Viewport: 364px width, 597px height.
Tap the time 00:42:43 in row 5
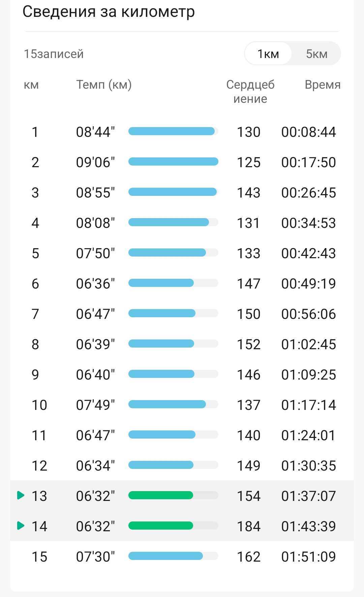coord(309,253)
